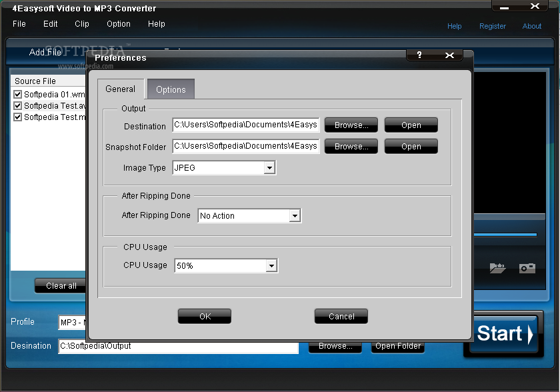Click the Clear all button
Screen dimensions: 560x392
click(61, 285)
